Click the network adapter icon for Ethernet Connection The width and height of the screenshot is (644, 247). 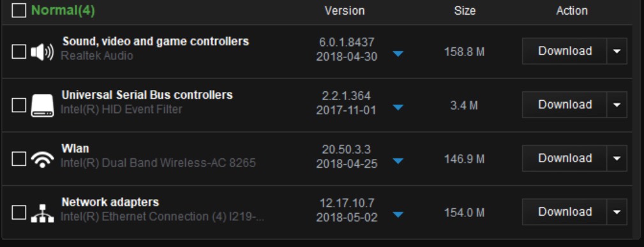tap(42, 213)
